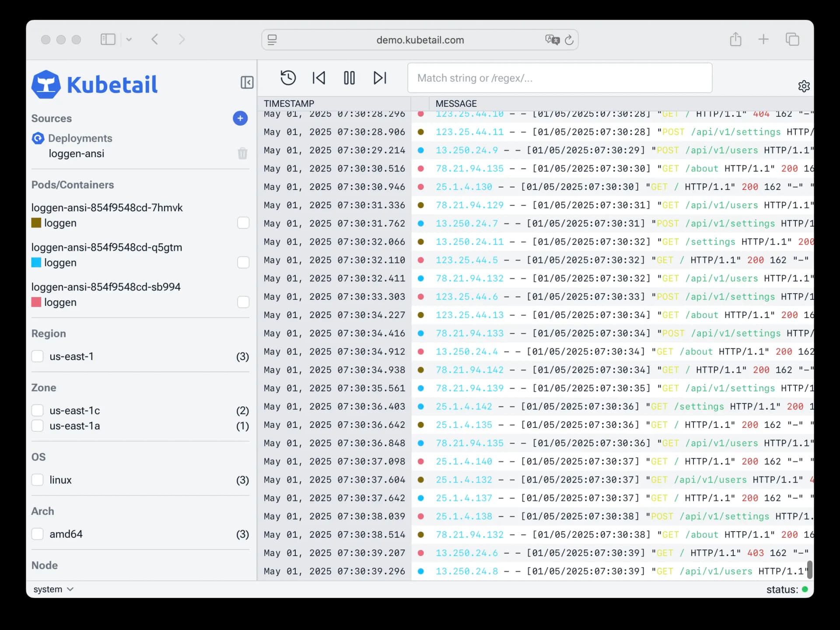Enable the us-east-1c zone filter
This screenshot has height=630, width=840.
pos(38,410)
